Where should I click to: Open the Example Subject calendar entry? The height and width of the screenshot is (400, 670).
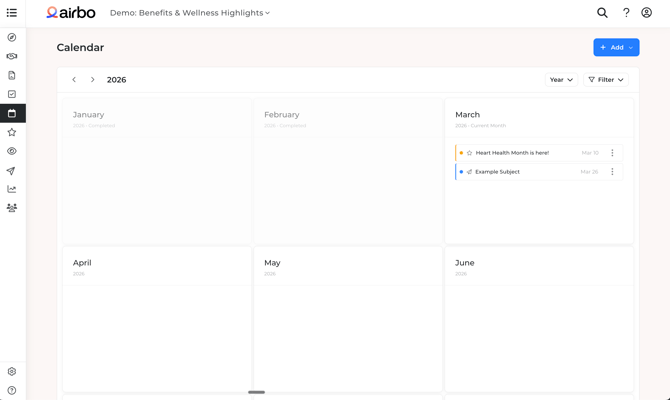498,172
